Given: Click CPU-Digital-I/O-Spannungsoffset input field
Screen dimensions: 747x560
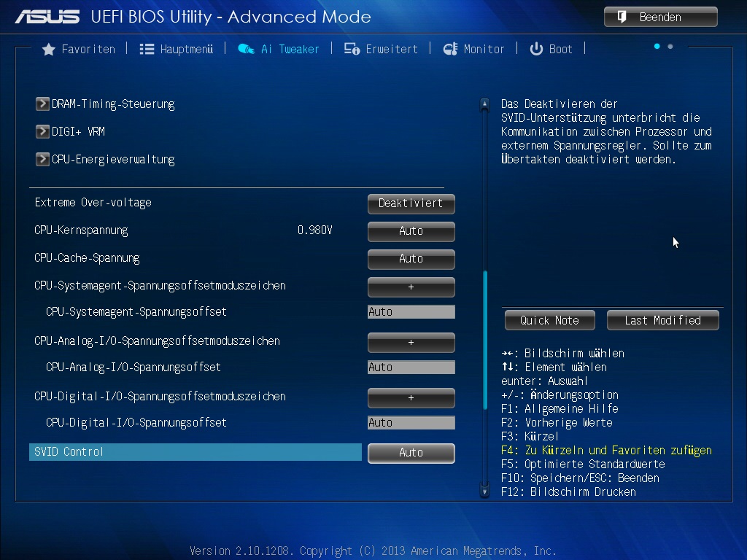Looking at the screenshot, I should point(411,422).
